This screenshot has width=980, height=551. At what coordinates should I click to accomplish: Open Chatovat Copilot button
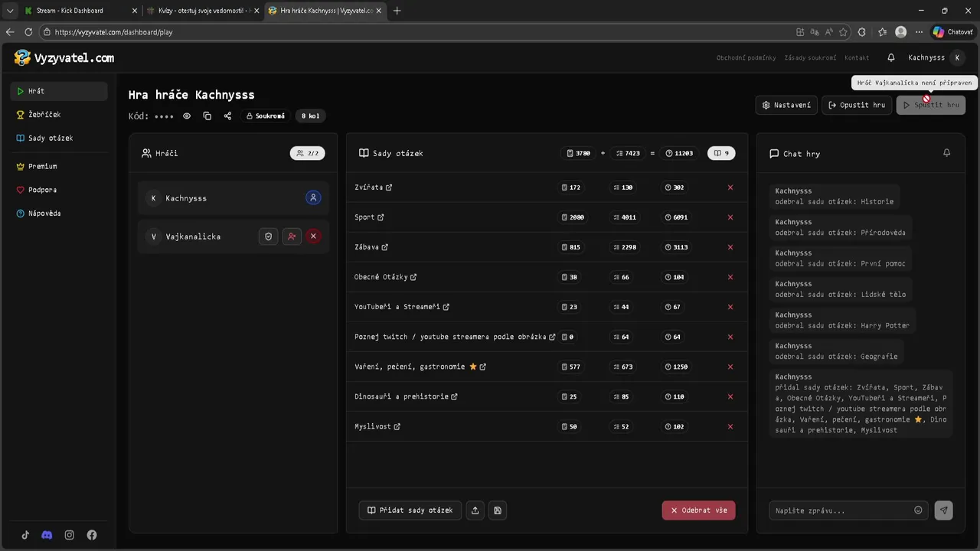click(x=952, y=32)
